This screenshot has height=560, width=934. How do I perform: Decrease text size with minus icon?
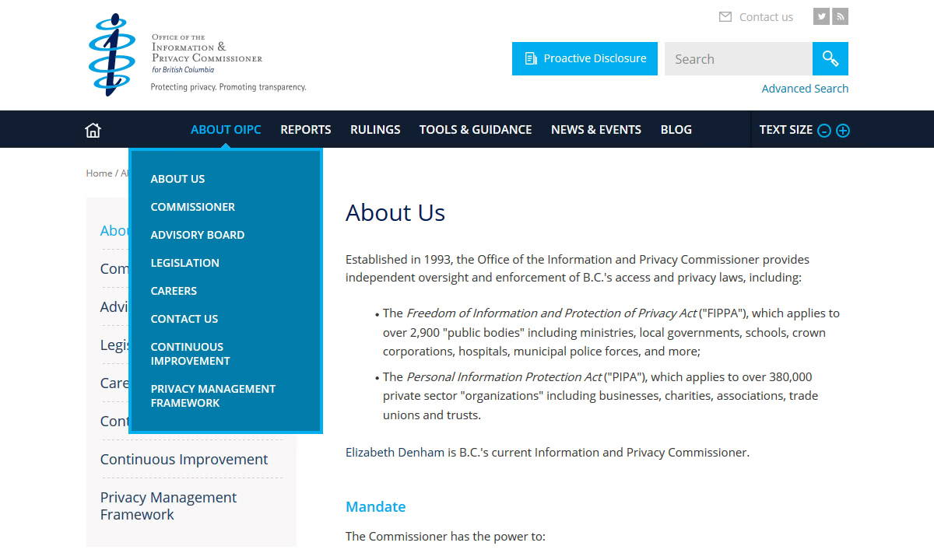824,131
